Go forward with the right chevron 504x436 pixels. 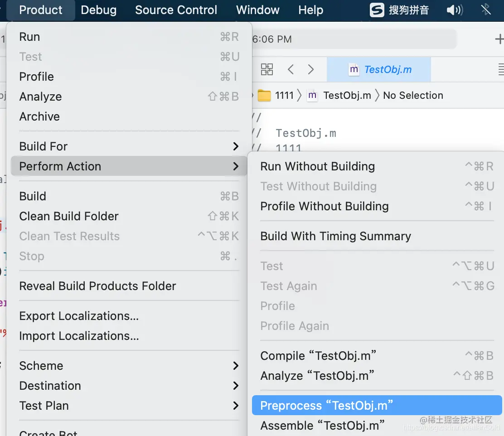point(311,69)
